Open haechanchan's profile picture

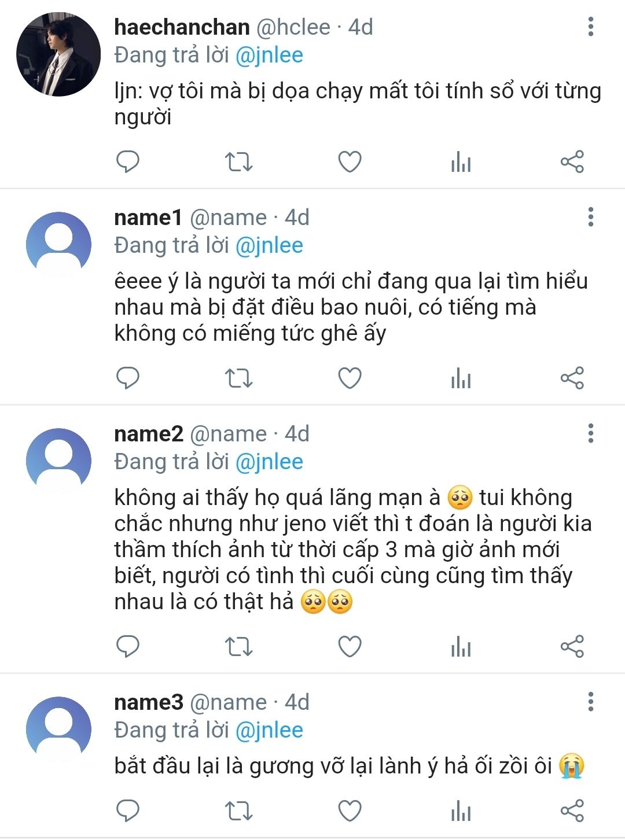pos(58,54)
